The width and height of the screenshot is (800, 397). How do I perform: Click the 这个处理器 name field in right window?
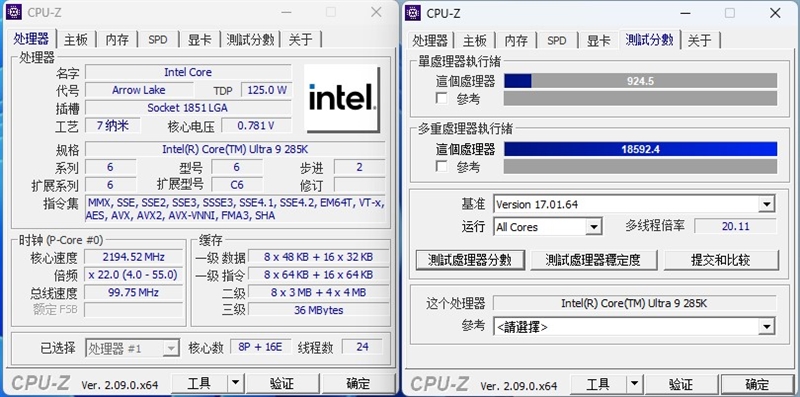634,303
